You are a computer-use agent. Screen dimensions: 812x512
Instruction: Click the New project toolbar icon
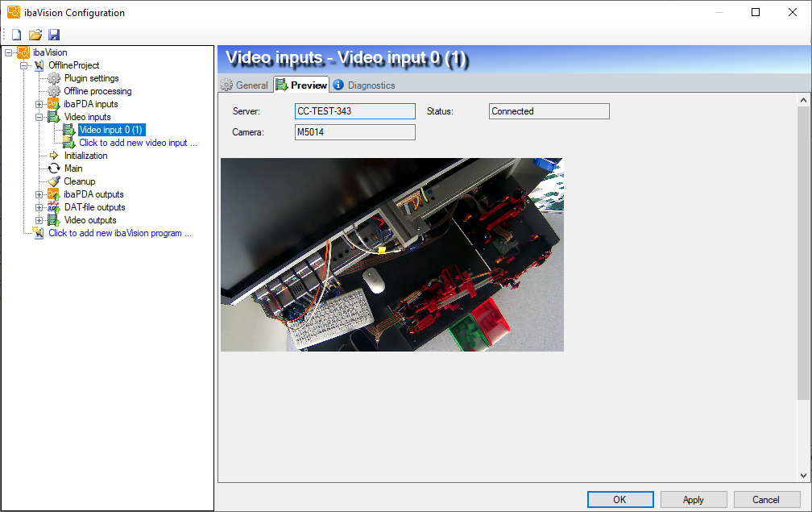17,35
